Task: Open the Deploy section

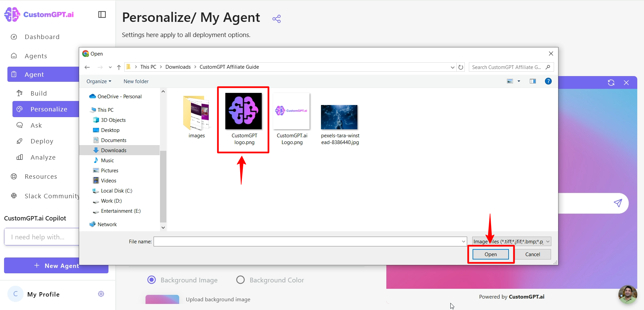Action: pyautogui.click(x=42, y=141)
